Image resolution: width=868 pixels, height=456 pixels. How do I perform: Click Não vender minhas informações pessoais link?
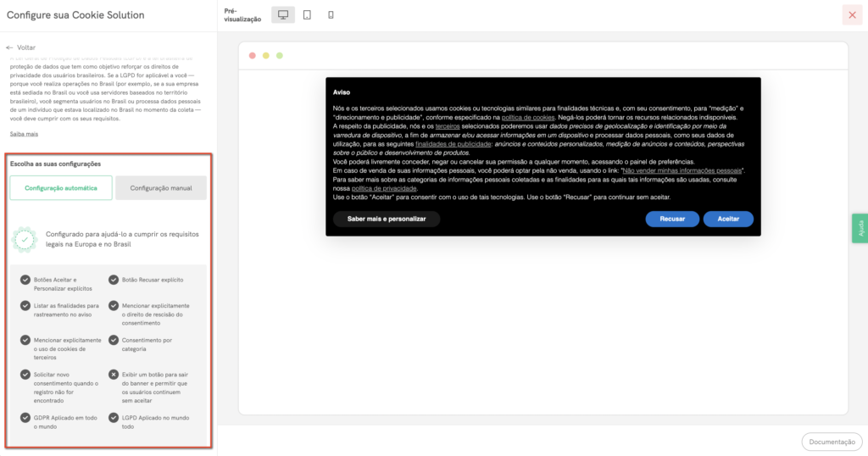point(682,170)
